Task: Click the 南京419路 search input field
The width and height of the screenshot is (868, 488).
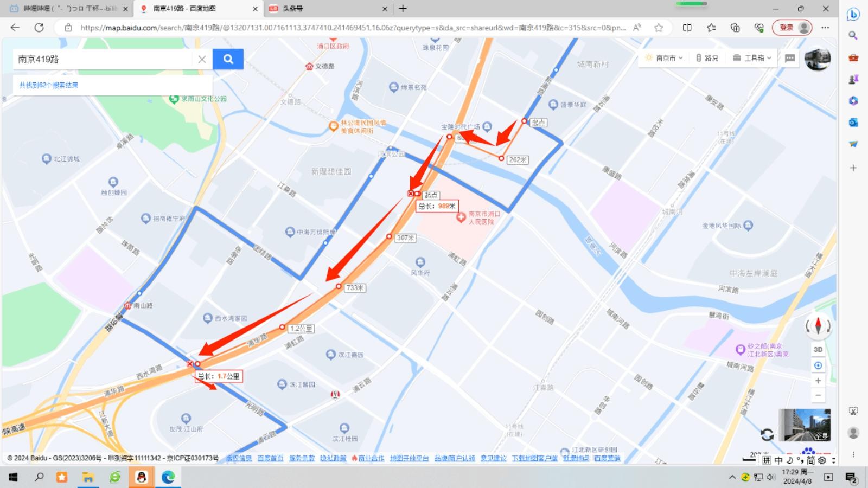Action: coord(103,59)
